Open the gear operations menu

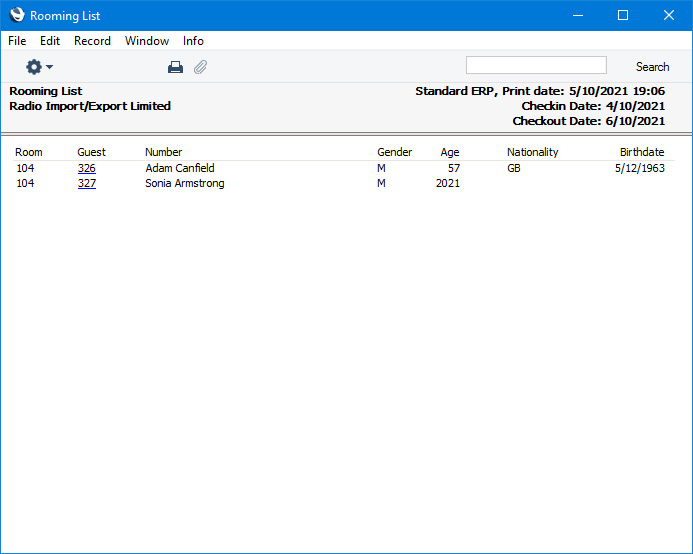(39, 67)
